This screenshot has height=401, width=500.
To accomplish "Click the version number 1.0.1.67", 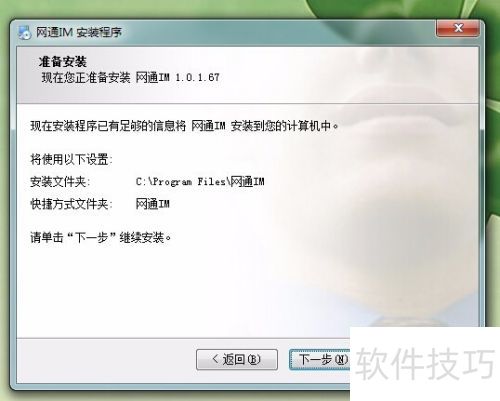I will pos(197,78).
